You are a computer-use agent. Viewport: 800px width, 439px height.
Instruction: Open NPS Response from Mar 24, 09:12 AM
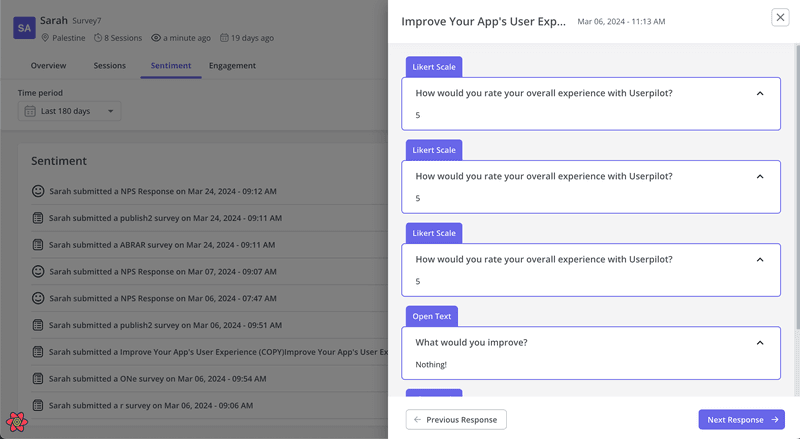163,191
